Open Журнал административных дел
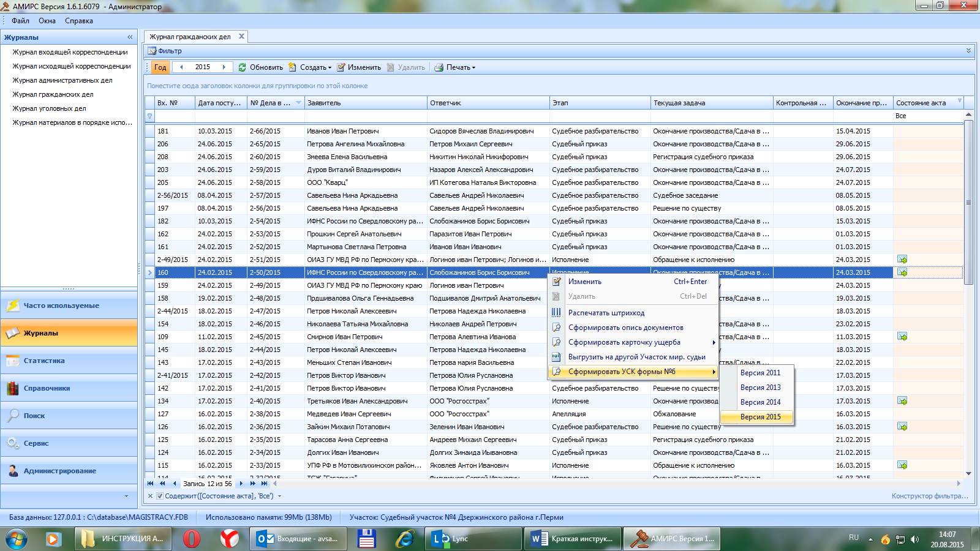Viewport: 980px width, 551px height. [62, 80]
